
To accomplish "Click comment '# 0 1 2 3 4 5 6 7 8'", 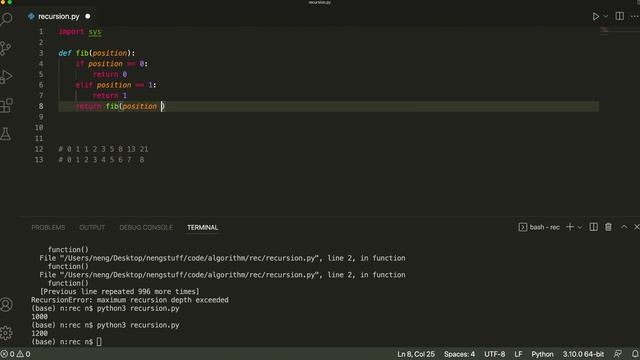I will pyautogui.click(x=101, y=160).
